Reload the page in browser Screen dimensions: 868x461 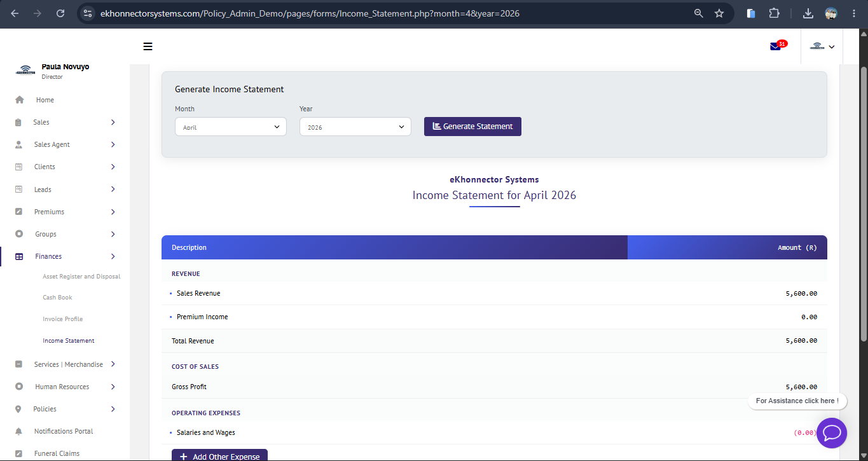click(x=60, y=13)
